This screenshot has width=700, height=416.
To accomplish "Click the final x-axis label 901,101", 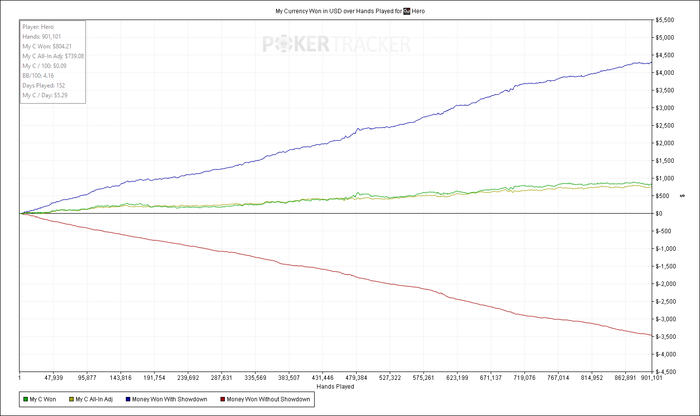I will click(651, 378).
